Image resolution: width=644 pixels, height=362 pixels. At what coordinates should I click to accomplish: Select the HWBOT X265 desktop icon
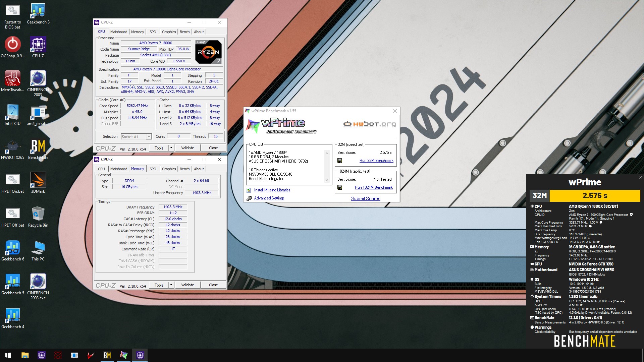point(12,149)
